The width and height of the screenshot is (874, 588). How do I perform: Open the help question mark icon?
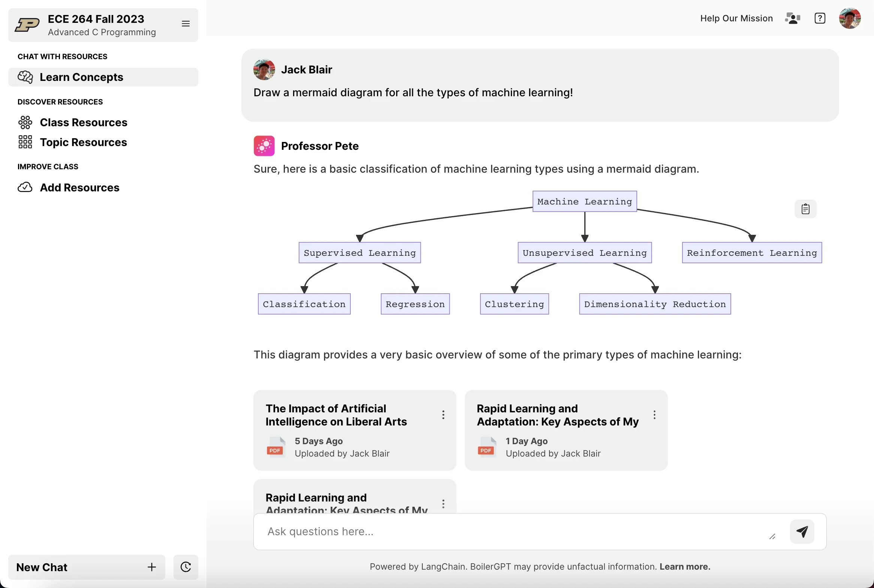click(x=820, y=18)
